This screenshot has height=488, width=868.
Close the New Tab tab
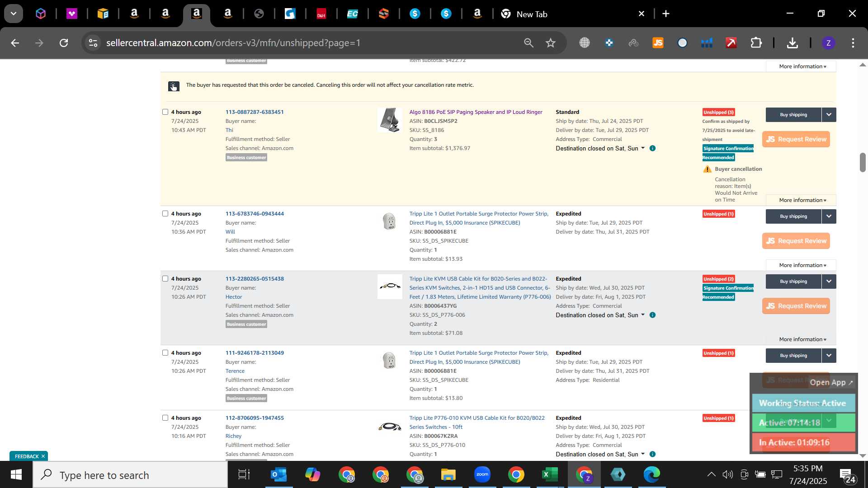[641, 14]
